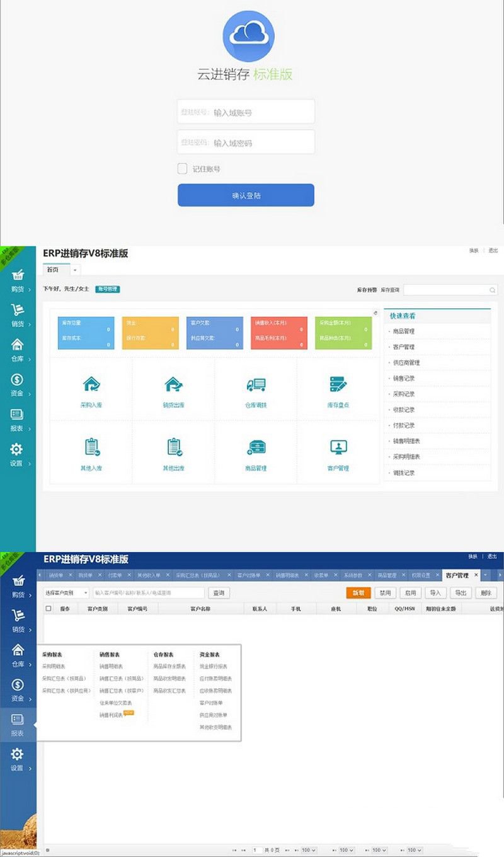Click the orange 新增 button
504x857 pixels.
[358, 593]
